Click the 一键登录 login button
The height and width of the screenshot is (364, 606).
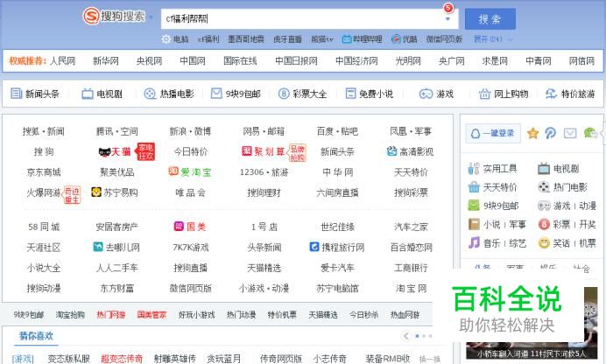click(493, 133)
